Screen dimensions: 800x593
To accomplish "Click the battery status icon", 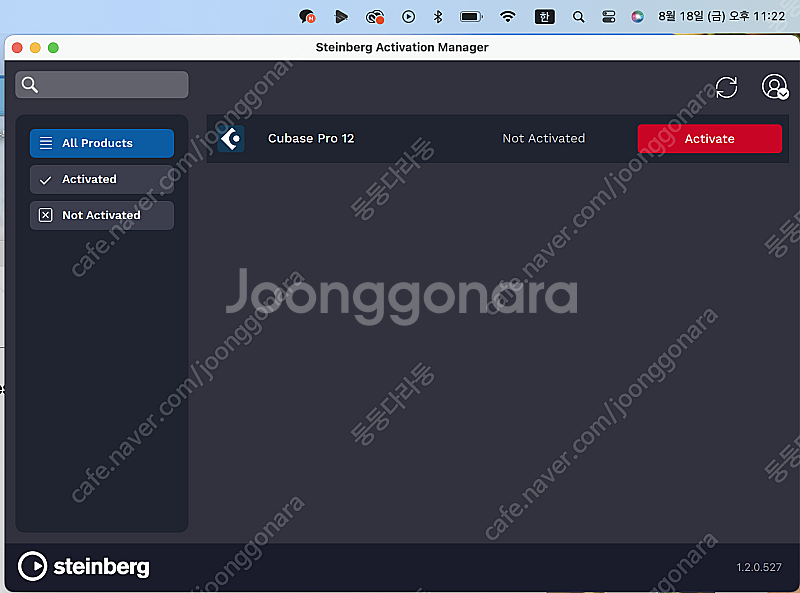I will 471,17.
